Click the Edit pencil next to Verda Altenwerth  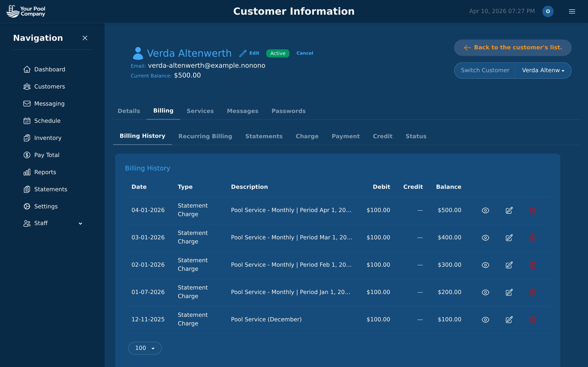pos(243,53)
